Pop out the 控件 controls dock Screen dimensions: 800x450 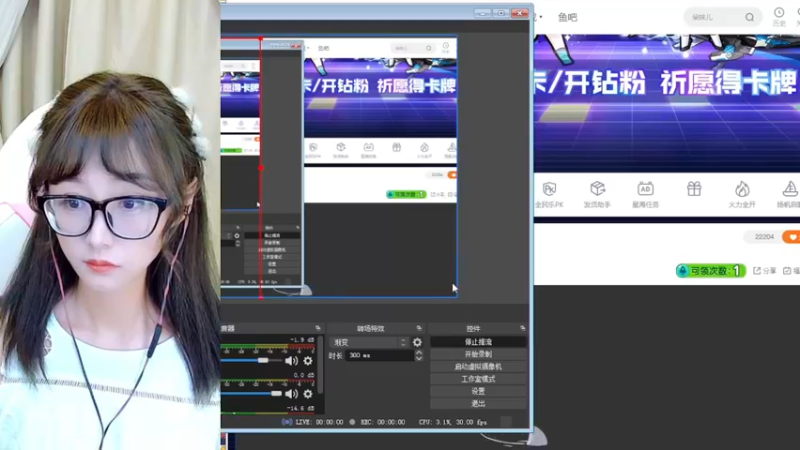pyautogui.click(x=522, y=328)
